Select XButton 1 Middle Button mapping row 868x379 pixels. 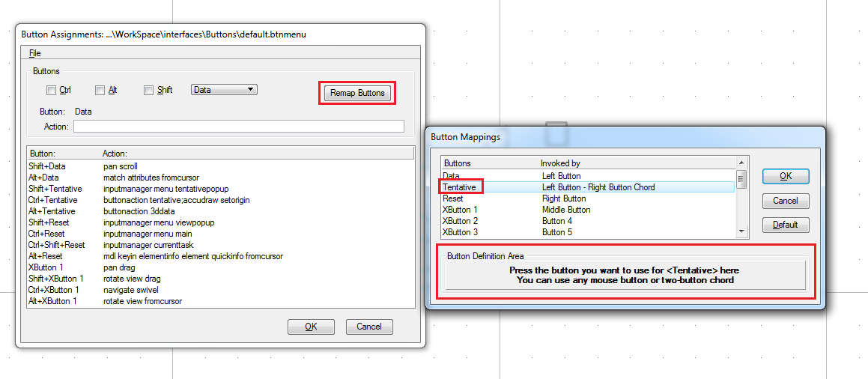point(588,210)
